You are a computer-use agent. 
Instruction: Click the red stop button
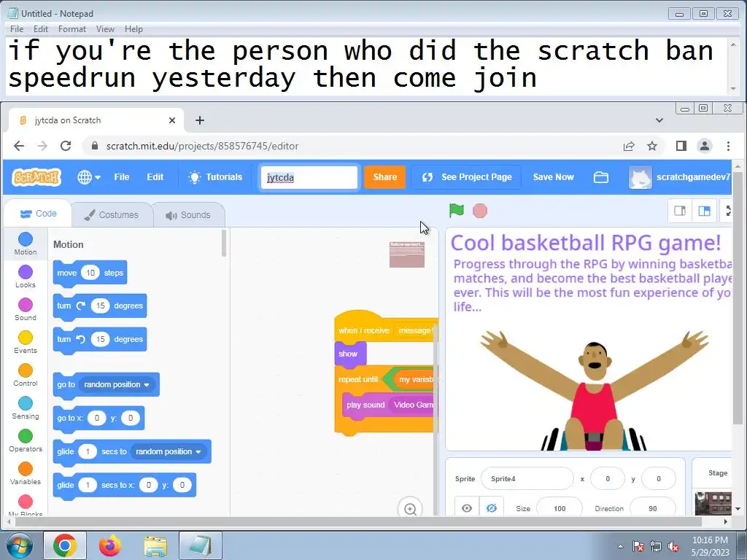pos(480,211)
